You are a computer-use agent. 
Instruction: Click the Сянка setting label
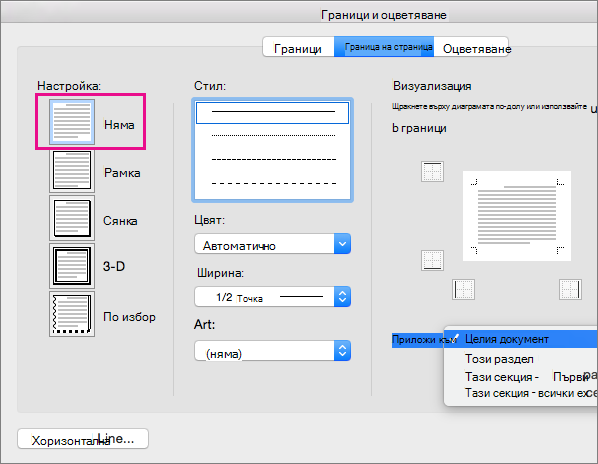(x=120, y=221)
